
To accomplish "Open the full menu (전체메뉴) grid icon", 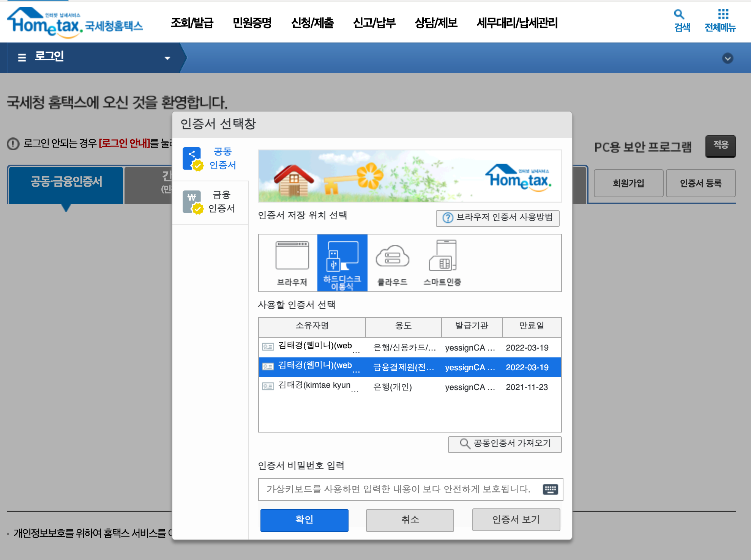I will tap(723, 14).
